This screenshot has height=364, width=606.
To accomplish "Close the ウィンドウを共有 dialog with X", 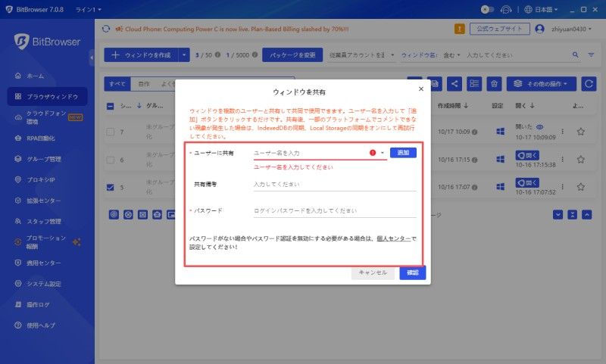I will click(x=421, y=89).
